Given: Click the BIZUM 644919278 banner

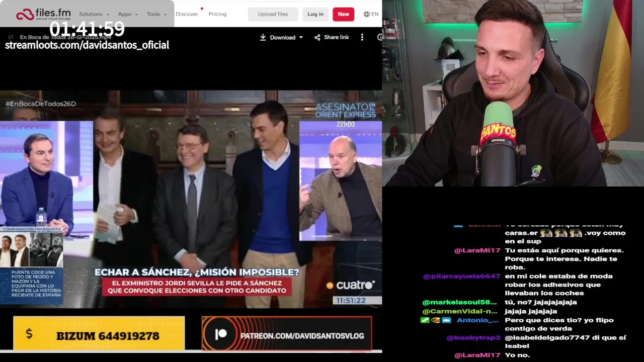Looking at the screenshot, I should (x=99, y=333).
